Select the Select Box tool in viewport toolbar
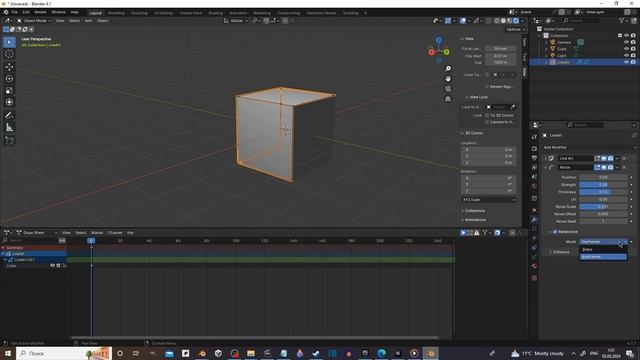This screenshot has height=360, width=640. [9, 42]
